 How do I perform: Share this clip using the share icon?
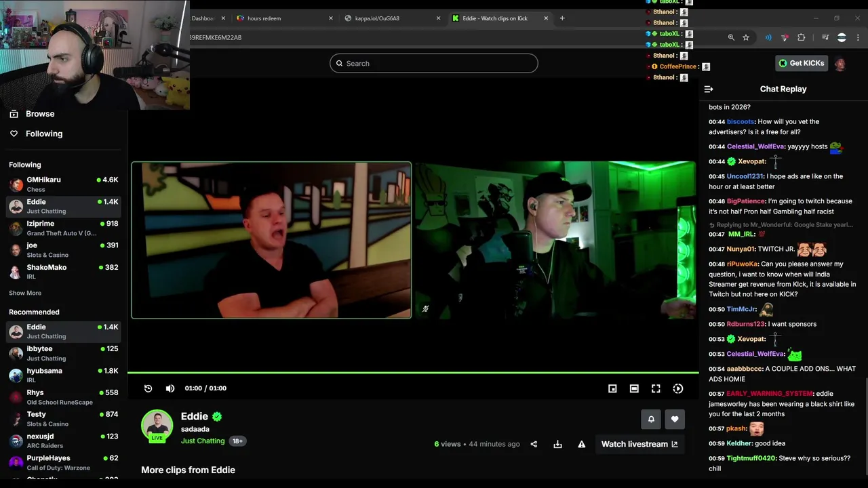pos(534,444)
